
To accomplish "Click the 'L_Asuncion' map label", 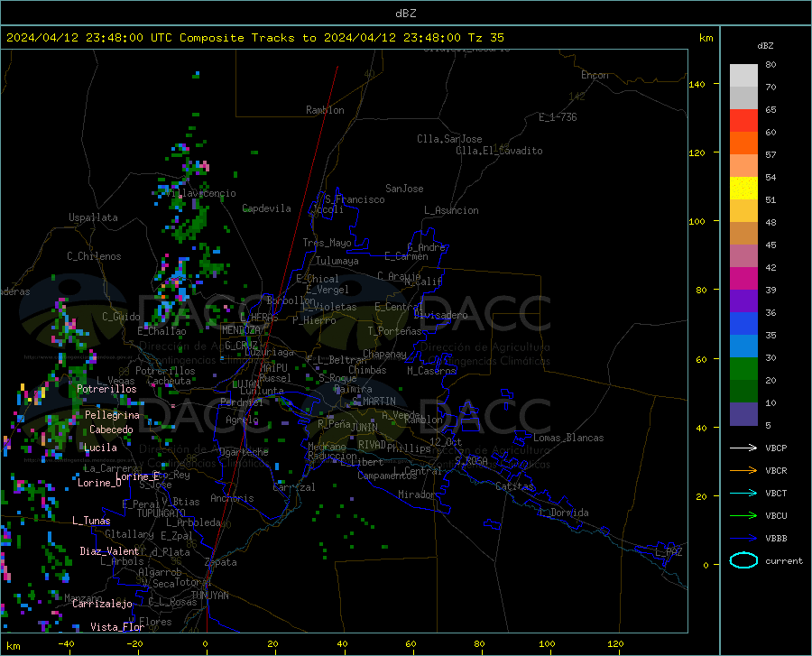I will point(451,210).
